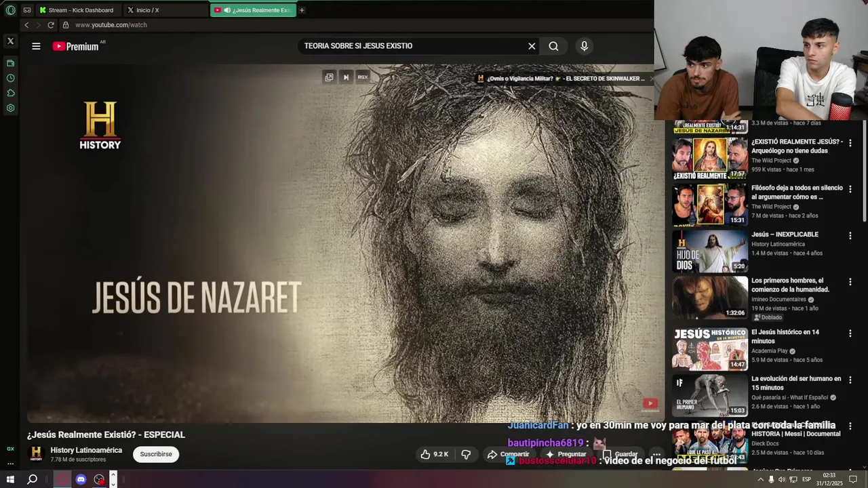Reload the page with refresh icon
The width and height of the screenshot is (868, 488).
51,25
